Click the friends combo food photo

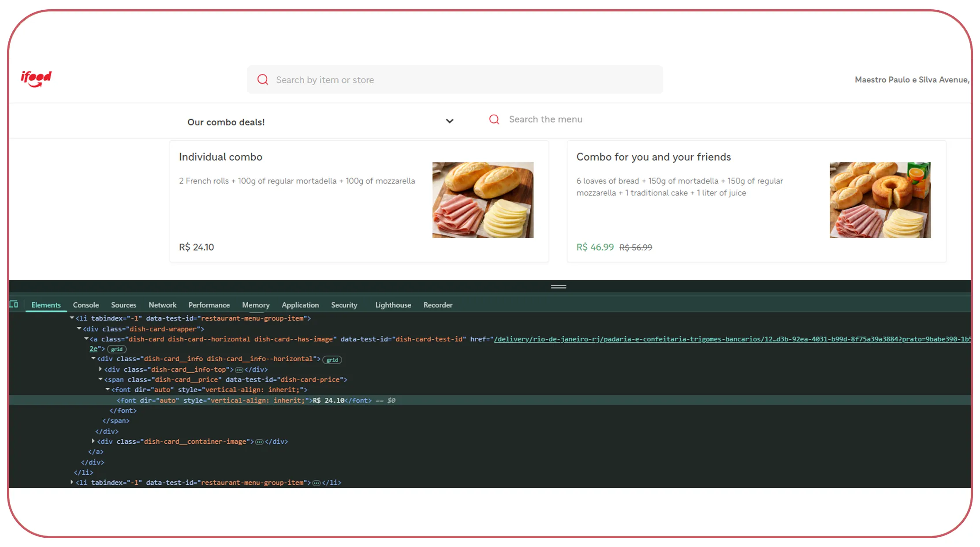tap(880, 200)
